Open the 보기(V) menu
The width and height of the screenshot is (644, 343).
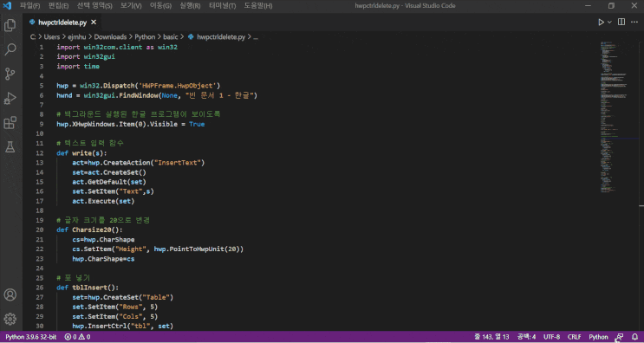tap(131, 6)
